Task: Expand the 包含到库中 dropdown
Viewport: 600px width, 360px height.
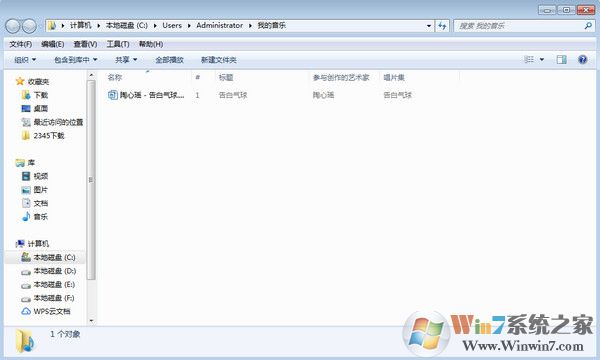Action: [75, 60]
